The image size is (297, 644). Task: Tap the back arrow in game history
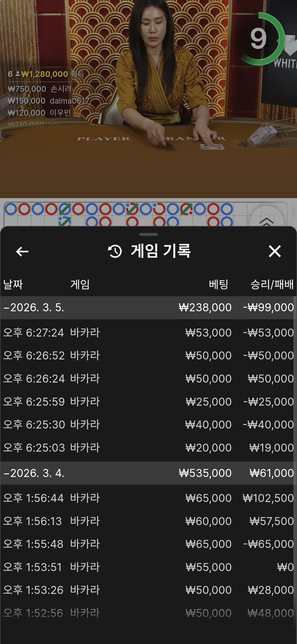pyautogui.click(x=22, y=251)
